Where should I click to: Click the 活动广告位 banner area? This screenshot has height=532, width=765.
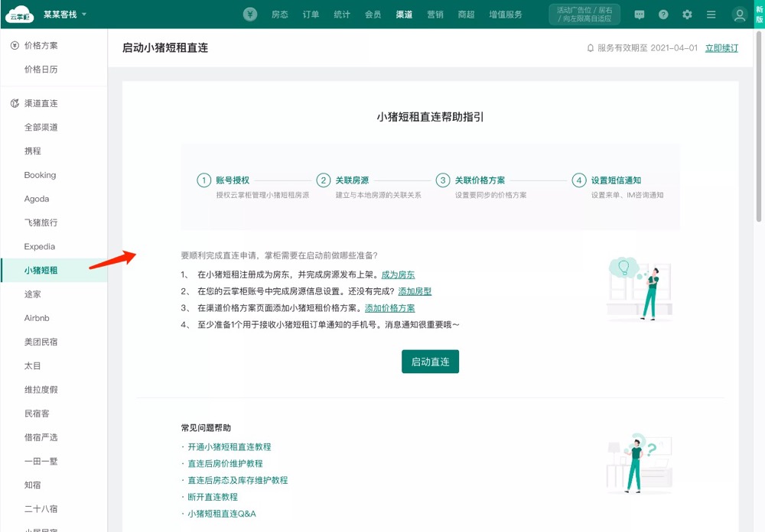point(584,15)
